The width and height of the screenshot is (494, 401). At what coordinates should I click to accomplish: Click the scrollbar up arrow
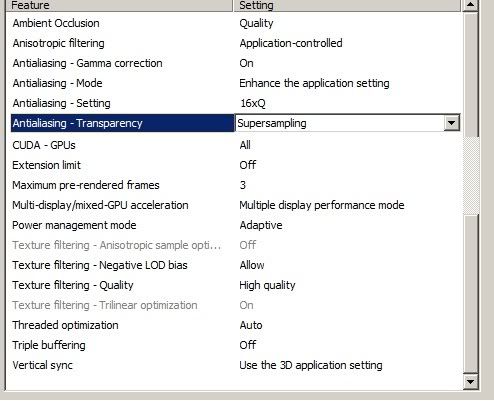(470, 5)
